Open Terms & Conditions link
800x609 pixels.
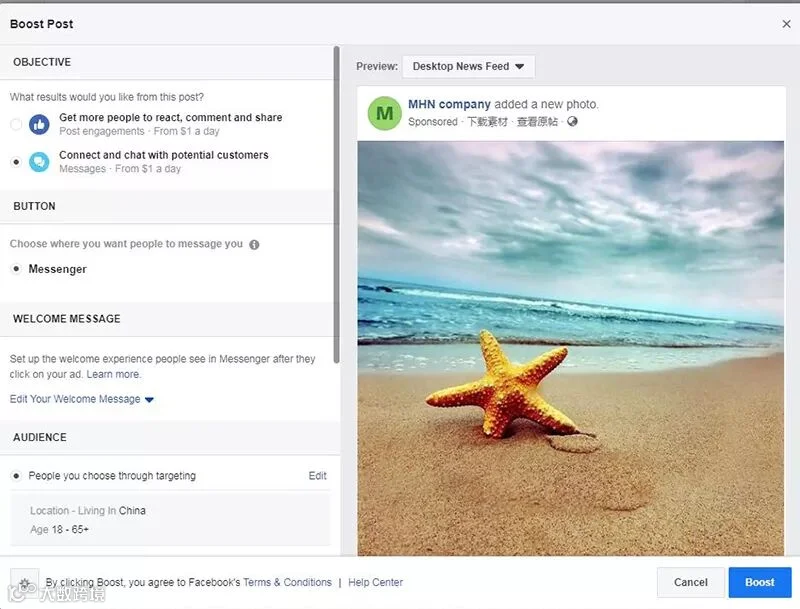point(287,582)
